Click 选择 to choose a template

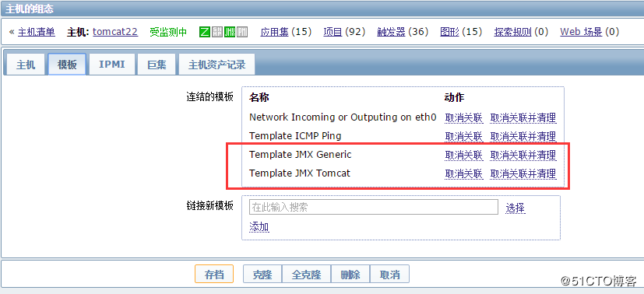[515, 208]
